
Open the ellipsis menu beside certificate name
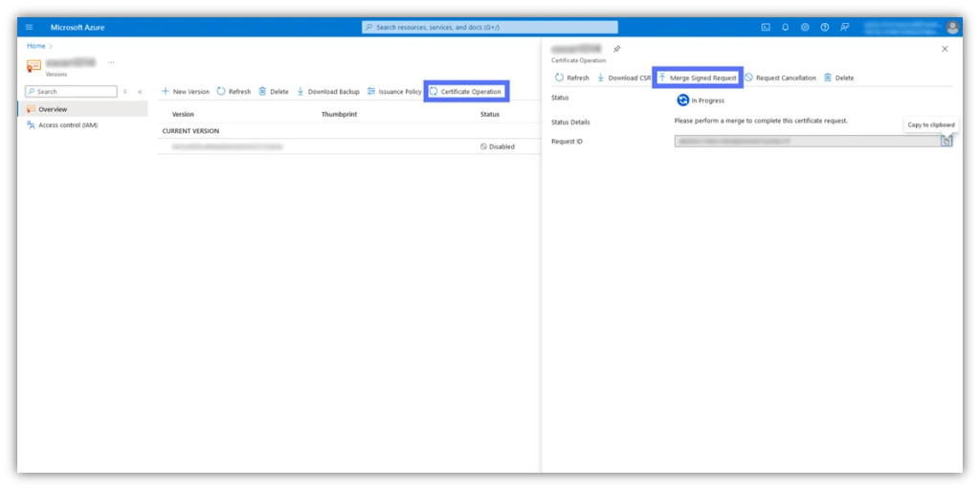pos(111,62)
